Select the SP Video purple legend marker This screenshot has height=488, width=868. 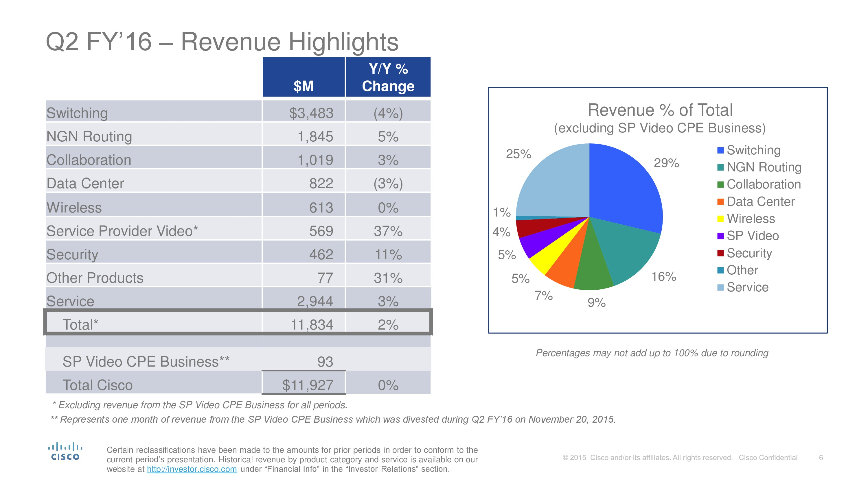[x=720, y=236]
